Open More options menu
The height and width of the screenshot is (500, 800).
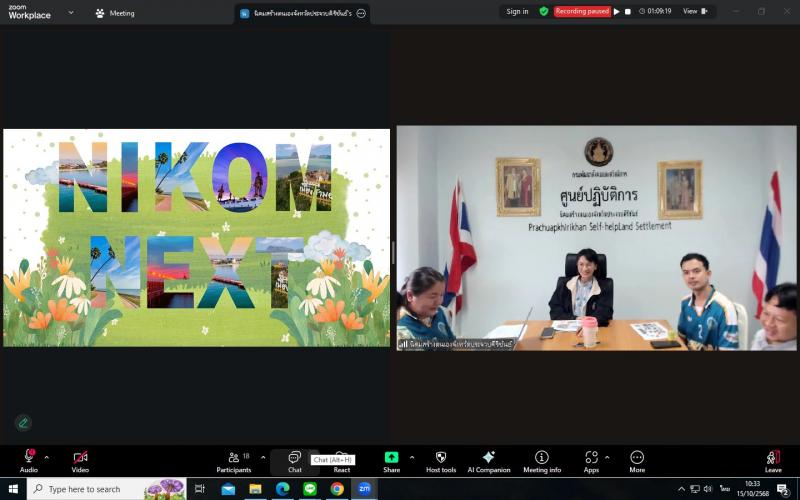[637, 461]
